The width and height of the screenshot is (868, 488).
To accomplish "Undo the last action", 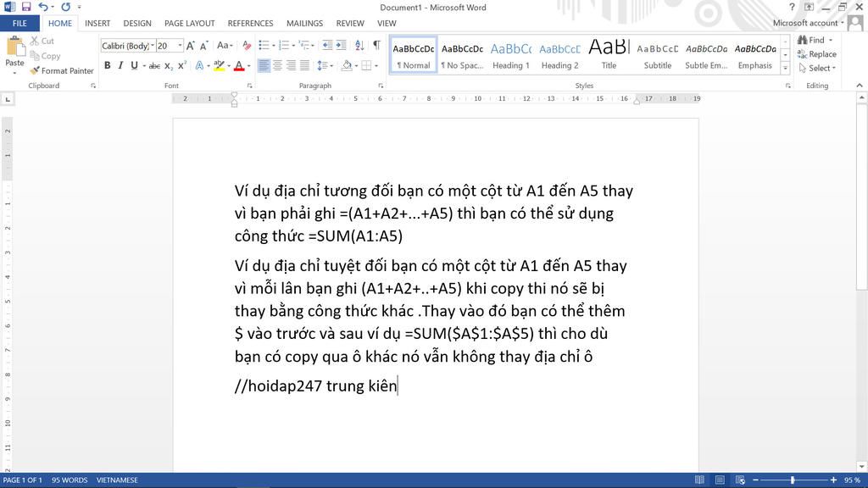I will (x=42, y=7).
